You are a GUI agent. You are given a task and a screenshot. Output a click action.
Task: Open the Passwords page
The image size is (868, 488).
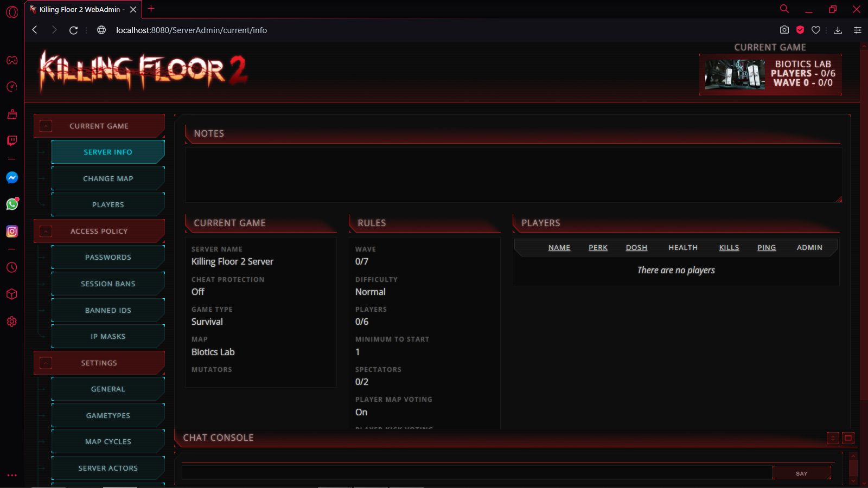(108, 258)
